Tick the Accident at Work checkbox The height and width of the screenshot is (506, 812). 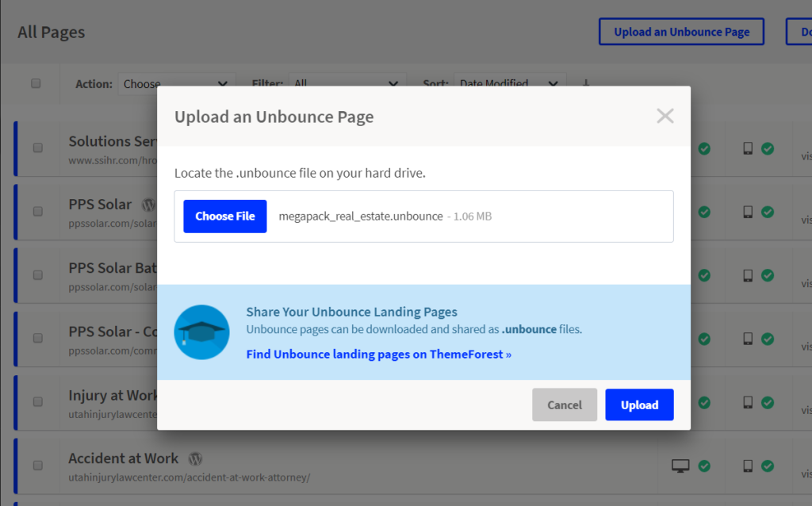coord(38,465)
